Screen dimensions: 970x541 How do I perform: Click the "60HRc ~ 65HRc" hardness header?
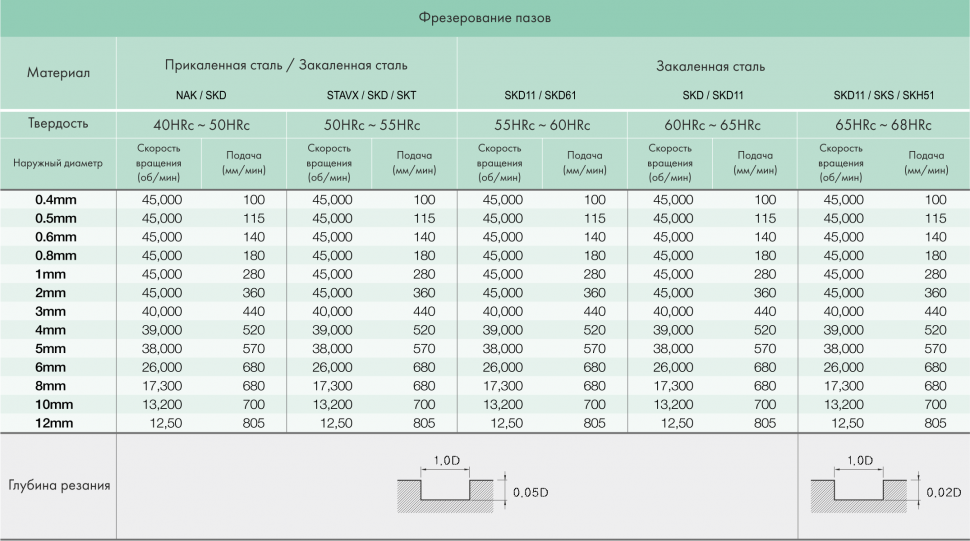[x=711, y=125]
